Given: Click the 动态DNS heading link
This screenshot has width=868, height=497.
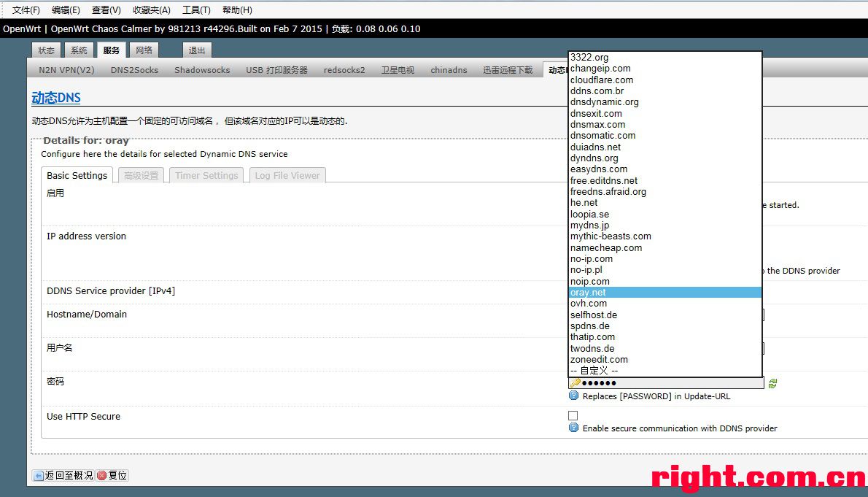Looking at the screenshot, I should [x=56, y=98].
